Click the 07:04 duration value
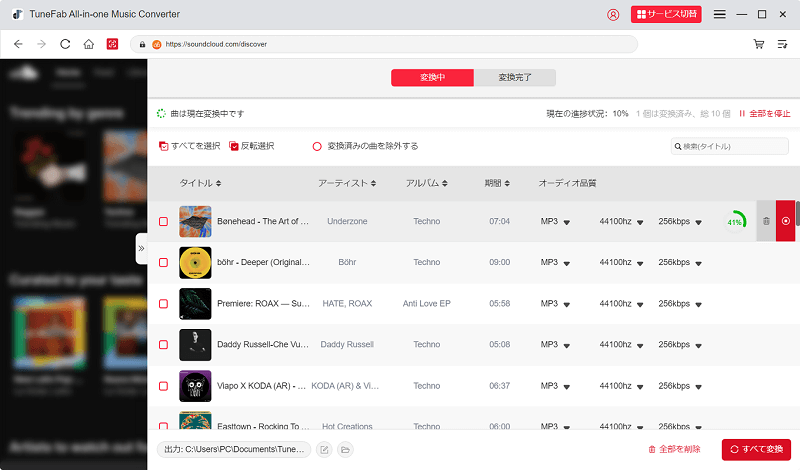This screenshot has height=470, width=800. click(x=499, y=221)
